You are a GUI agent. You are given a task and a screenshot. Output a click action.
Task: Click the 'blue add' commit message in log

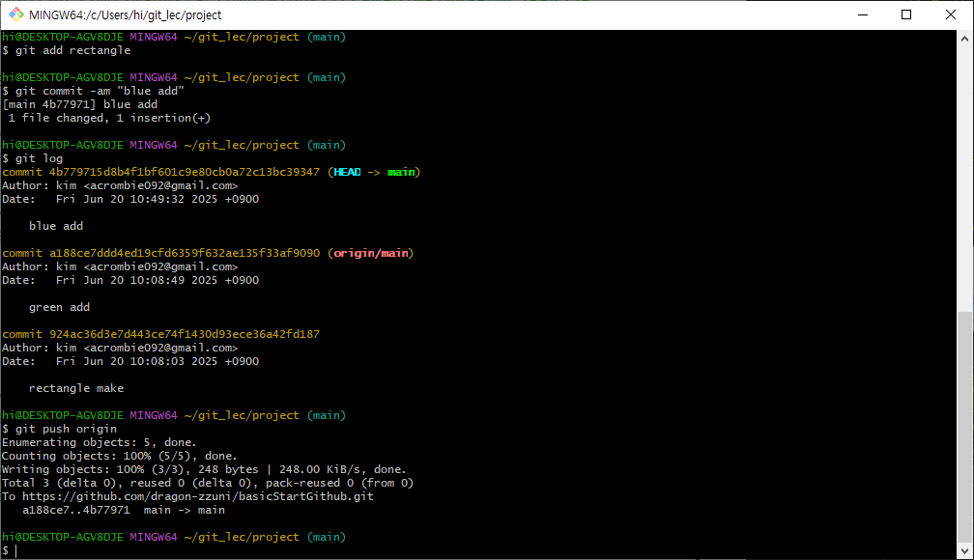tap(56, 226)
